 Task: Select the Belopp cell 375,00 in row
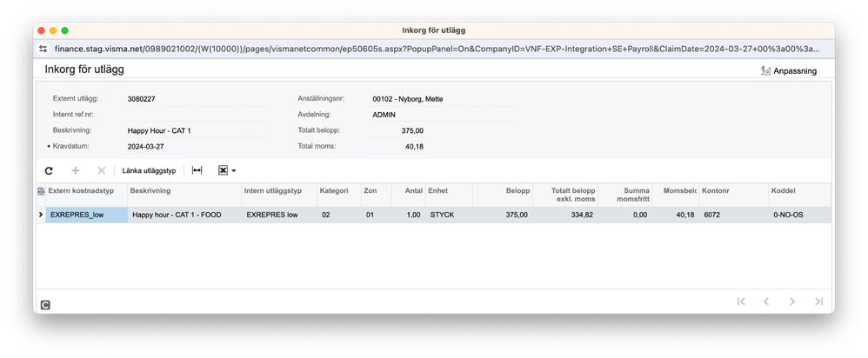click(504, 215)
